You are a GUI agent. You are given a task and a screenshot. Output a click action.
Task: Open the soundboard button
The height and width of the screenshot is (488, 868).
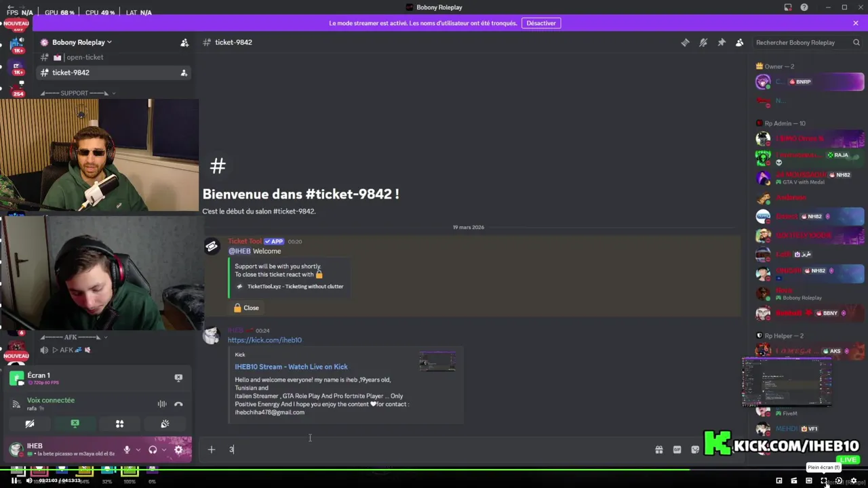pyautogui.click(x=165, y=424)
